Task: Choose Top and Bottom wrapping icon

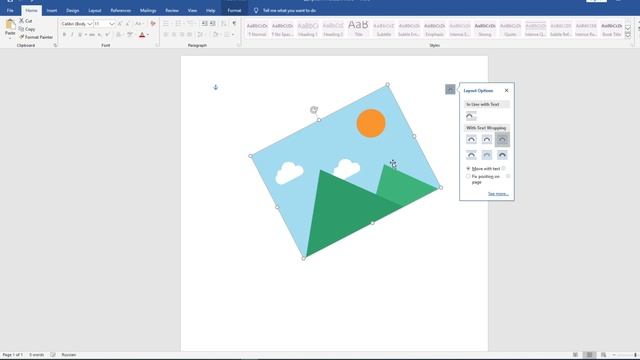Action: (471, 155)
